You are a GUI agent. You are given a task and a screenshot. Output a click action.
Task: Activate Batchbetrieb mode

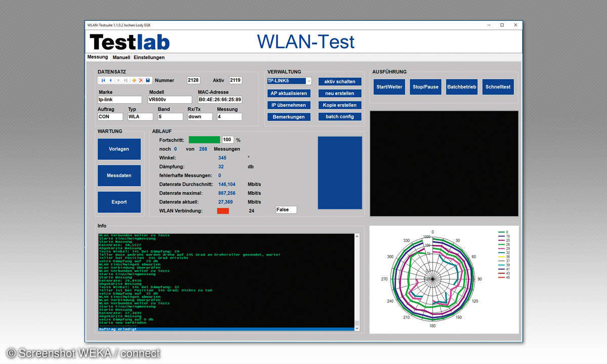462,86
